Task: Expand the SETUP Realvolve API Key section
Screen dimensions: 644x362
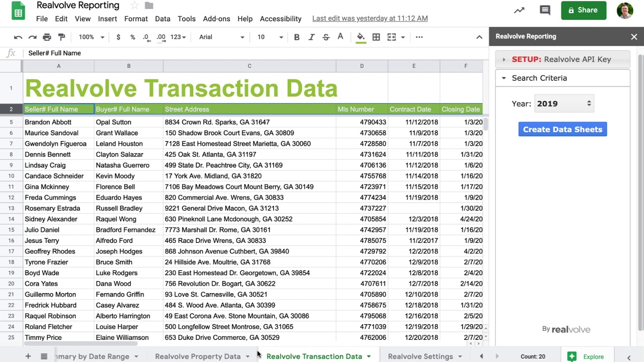Action: point(562,59)
